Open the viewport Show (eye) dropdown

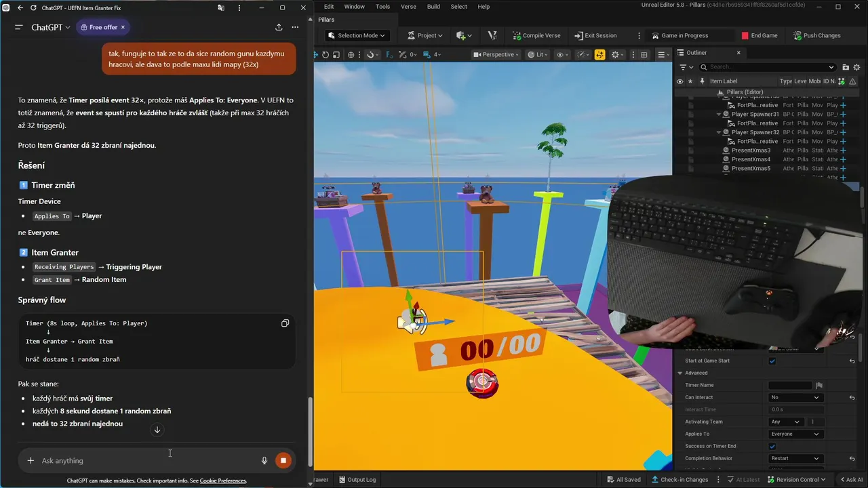(x=562, y=54)
